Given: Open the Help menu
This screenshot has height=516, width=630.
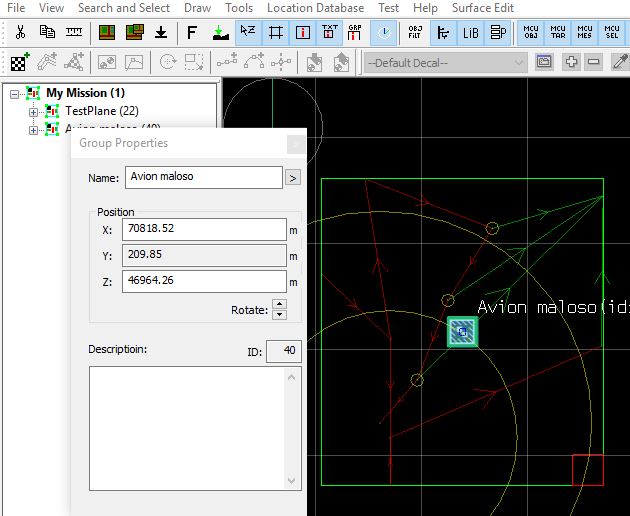Looking at the screenshot, I should coord(425,8).
